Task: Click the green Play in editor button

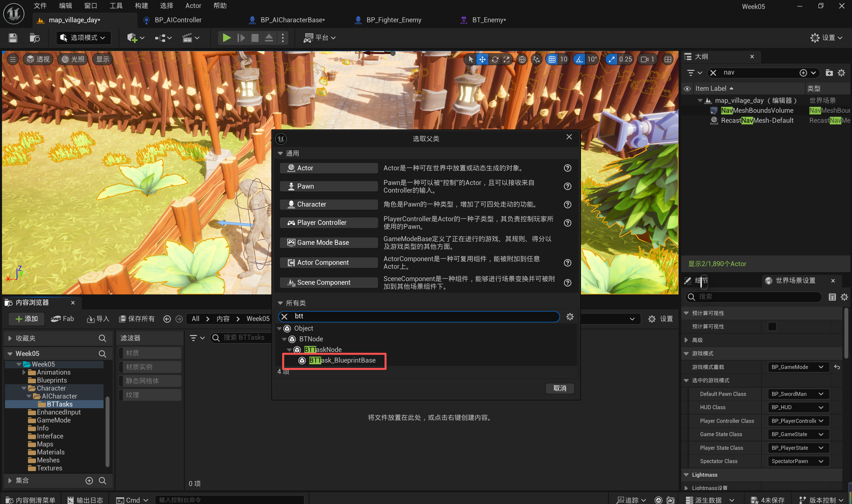Action: click(226, 38)
